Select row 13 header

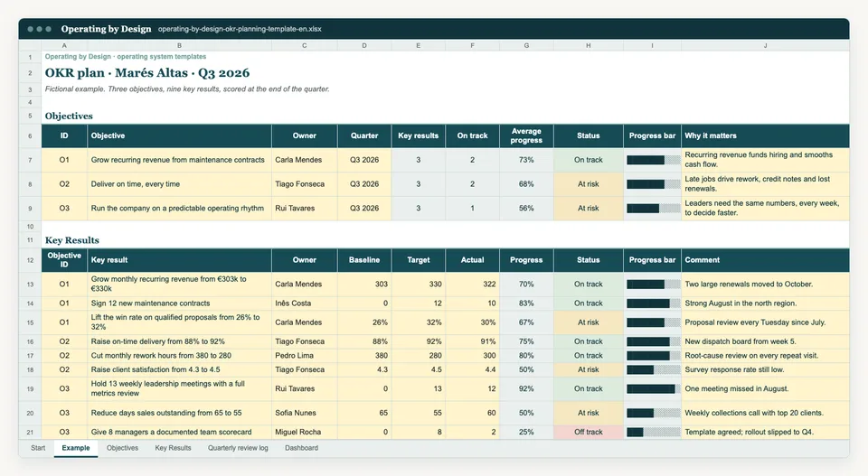coord(30,285)
